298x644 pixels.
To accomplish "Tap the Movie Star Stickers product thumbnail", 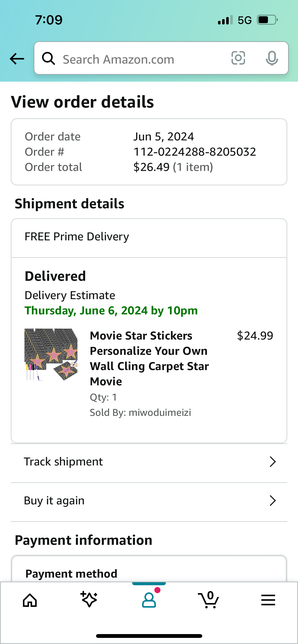I will [x=51, y=355].
